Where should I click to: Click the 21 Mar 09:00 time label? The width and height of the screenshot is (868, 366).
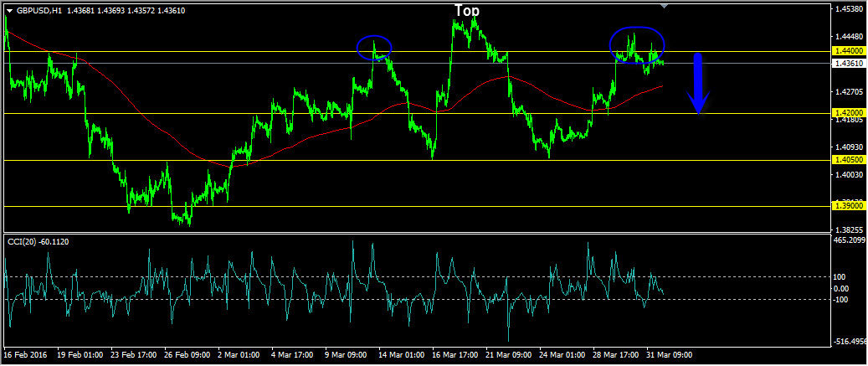click(x=509, y=354)
